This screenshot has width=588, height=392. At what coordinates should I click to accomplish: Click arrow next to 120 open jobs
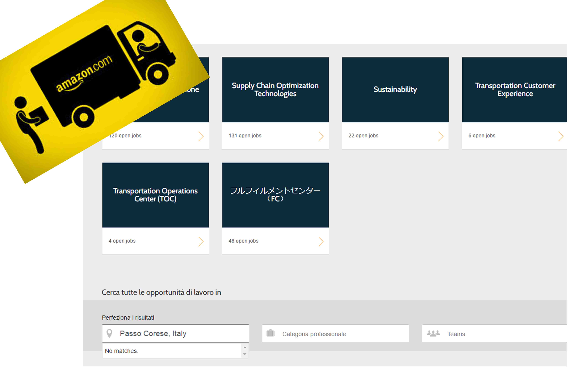click(x=201, y=136)
